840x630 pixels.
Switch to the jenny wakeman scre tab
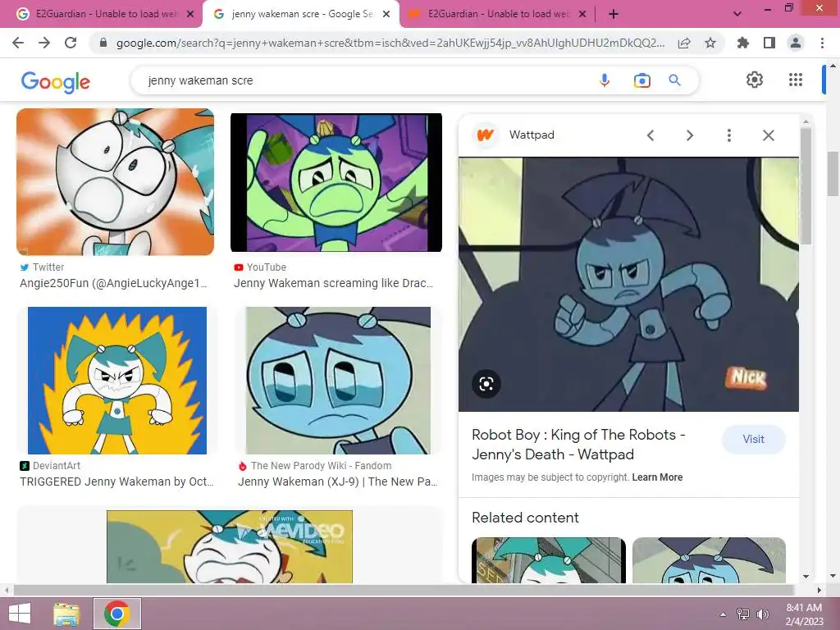pos(301,14)
